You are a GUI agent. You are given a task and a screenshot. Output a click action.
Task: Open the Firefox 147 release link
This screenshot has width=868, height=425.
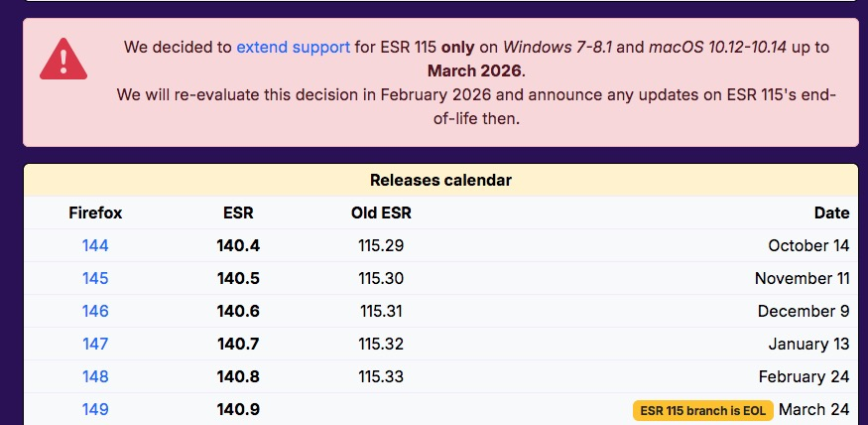(96, 344)
